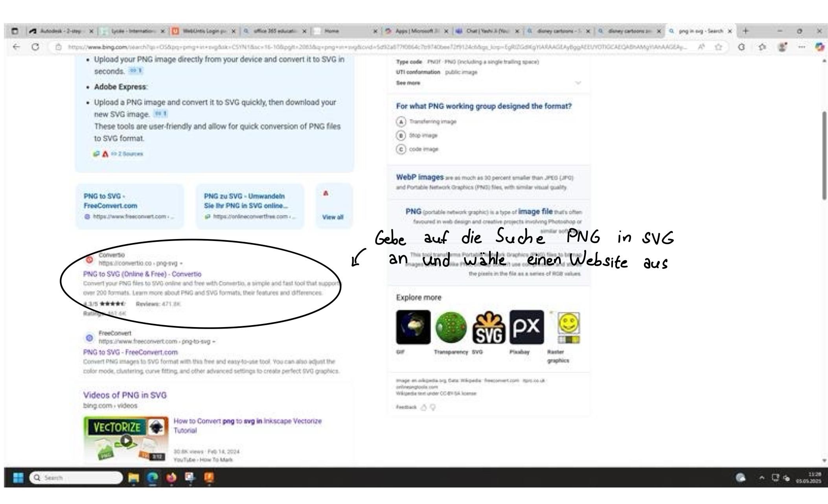Open File Explorer from the taskbar

134,478
